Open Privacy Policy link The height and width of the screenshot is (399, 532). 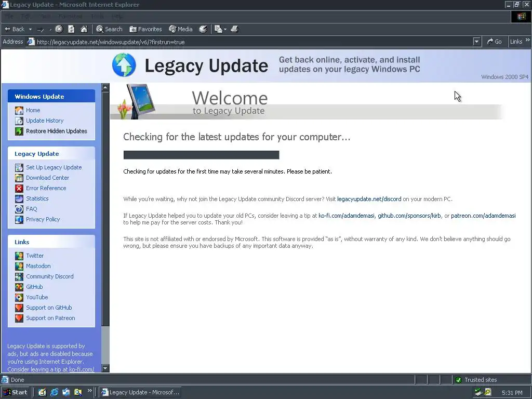pos(43,219)
